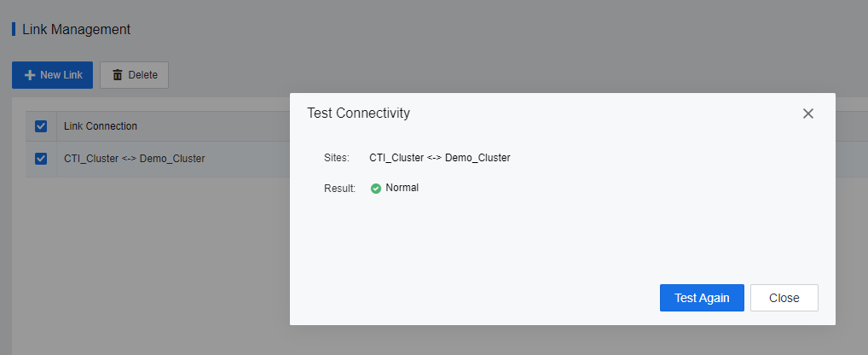Click the Sites value in the dialog
The width and height of the screenshot is (868, 355).
[439, 158]
